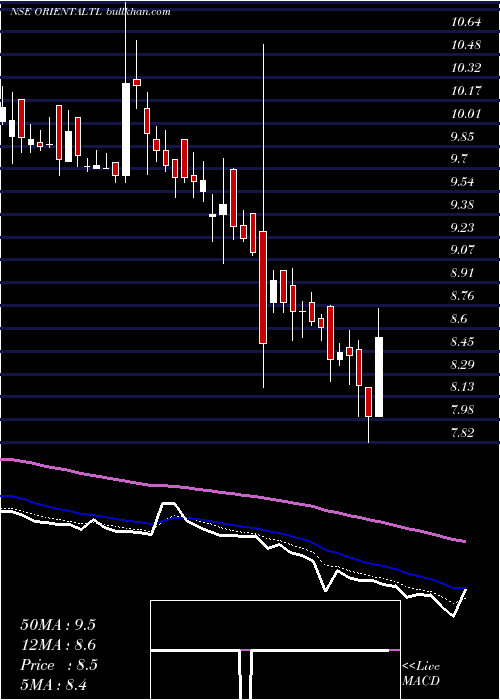Click the 10.64 price axis label
This screenshot has height=700, width=500.
click(x=466, y=22)
